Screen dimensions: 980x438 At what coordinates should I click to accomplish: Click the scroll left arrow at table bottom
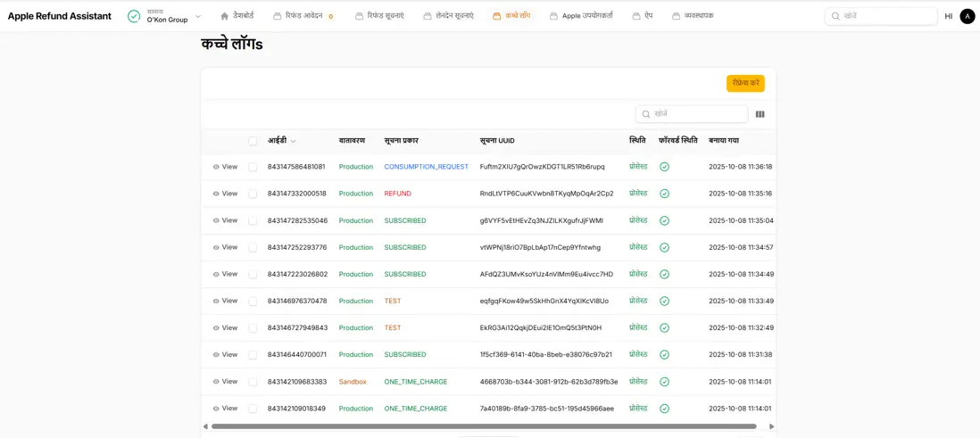point(206,426)
